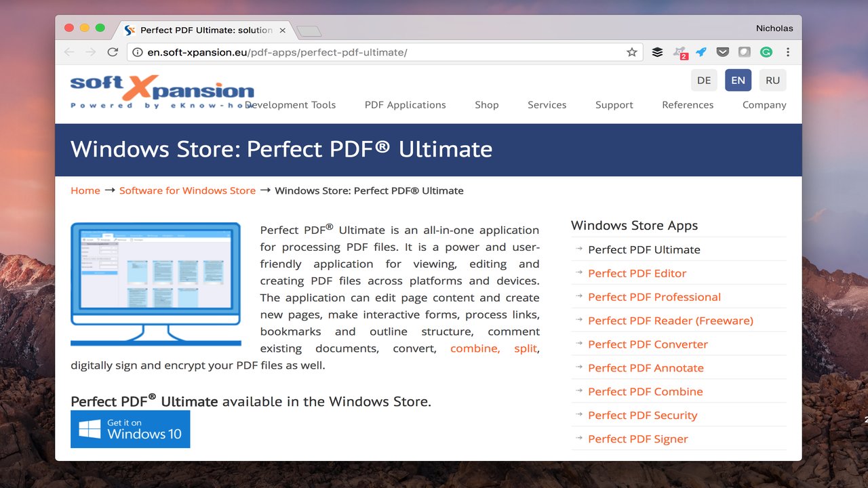Click the blue rocket extension icon

pos(701,52)
